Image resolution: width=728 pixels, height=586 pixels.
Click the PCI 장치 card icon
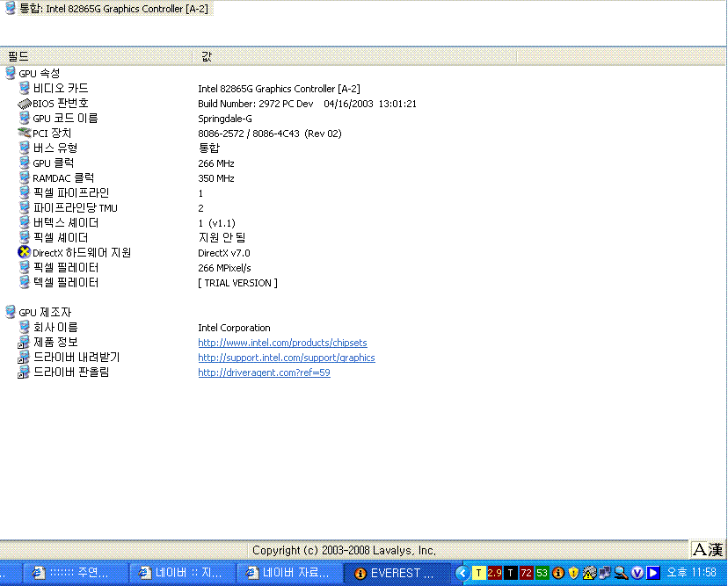[x=24, y=133]
